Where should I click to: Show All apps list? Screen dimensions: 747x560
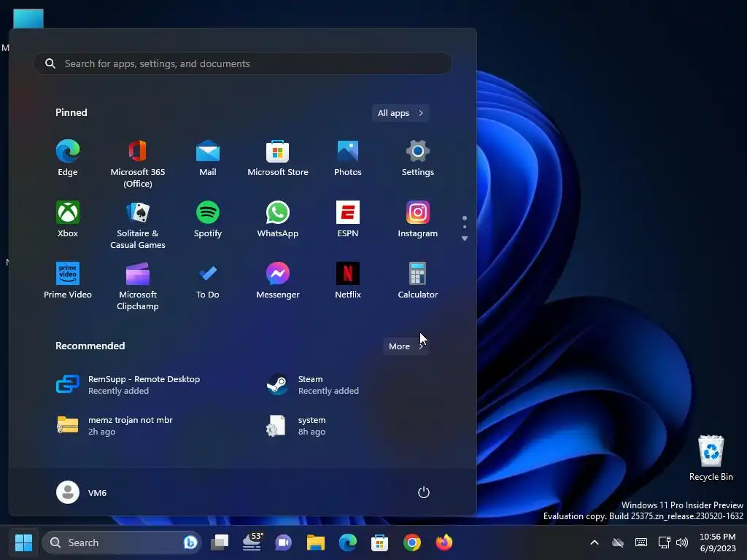coord(400,113)
